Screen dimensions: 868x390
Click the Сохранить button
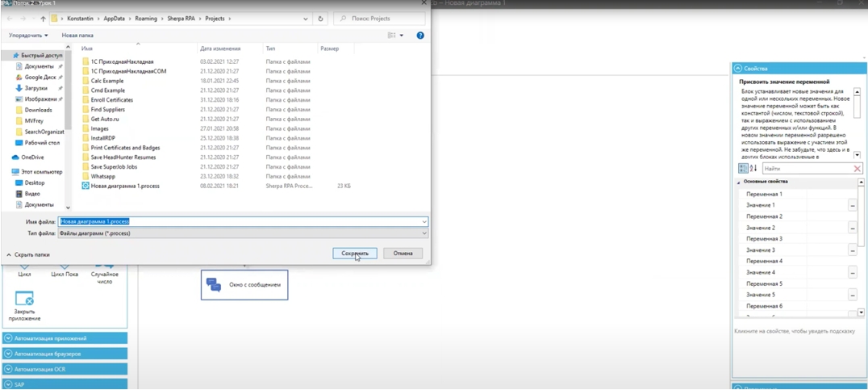(x=354, y=254)
